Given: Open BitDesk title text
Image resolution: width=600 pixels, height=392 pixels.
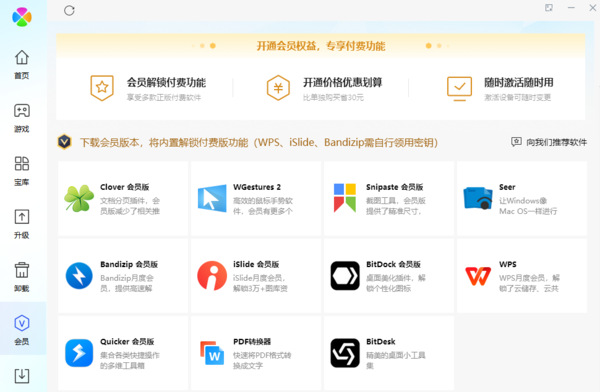Looking at the screenshot, I should click(381, 341).
